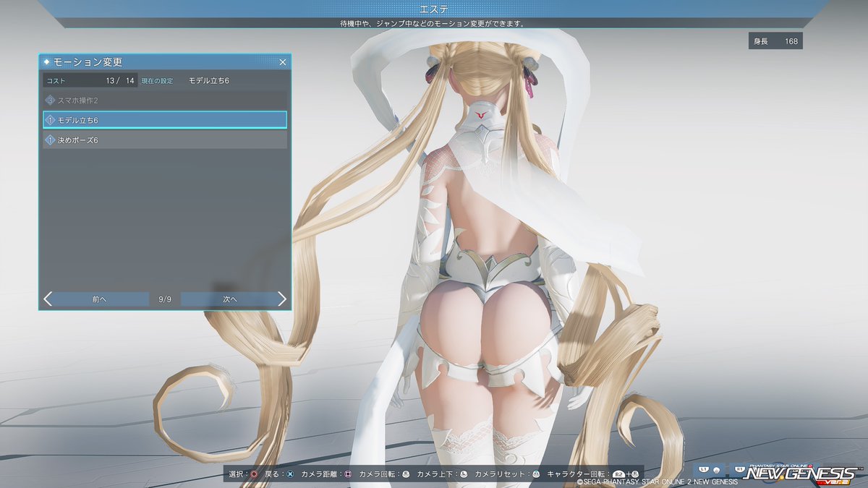Click the 選択 hint label in bottom bar
This screenshot has height=488, width=868.
click(236, 474)
